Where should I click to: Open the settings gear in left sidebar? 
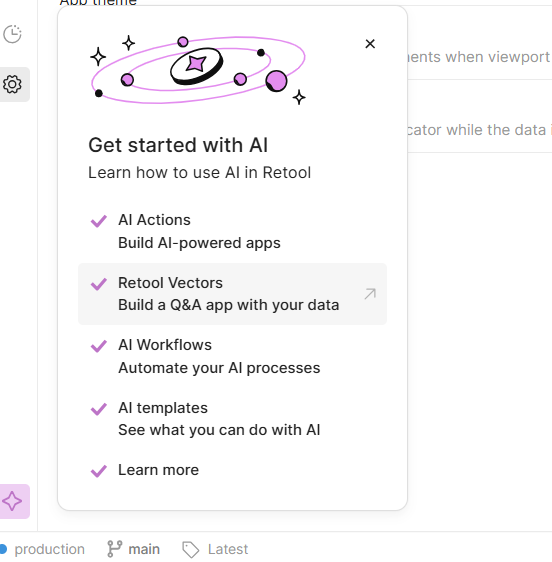coord(12,84)
